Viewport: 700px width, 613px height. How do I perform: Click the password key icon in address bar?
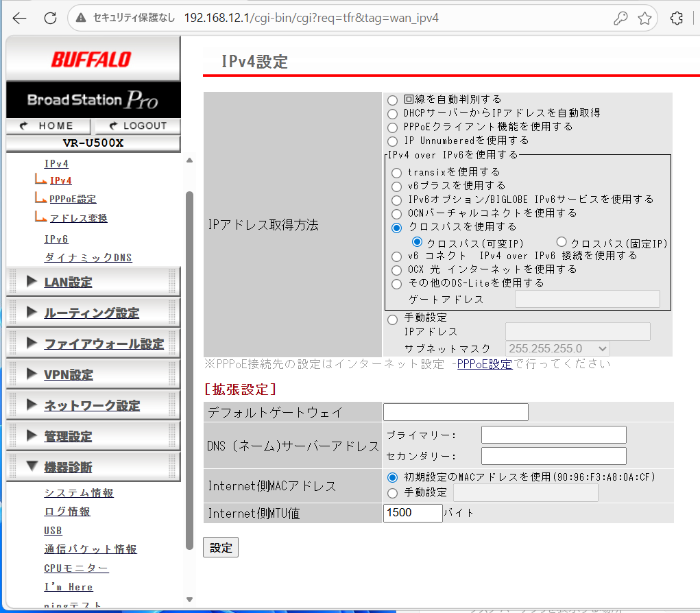click(620, 19)
